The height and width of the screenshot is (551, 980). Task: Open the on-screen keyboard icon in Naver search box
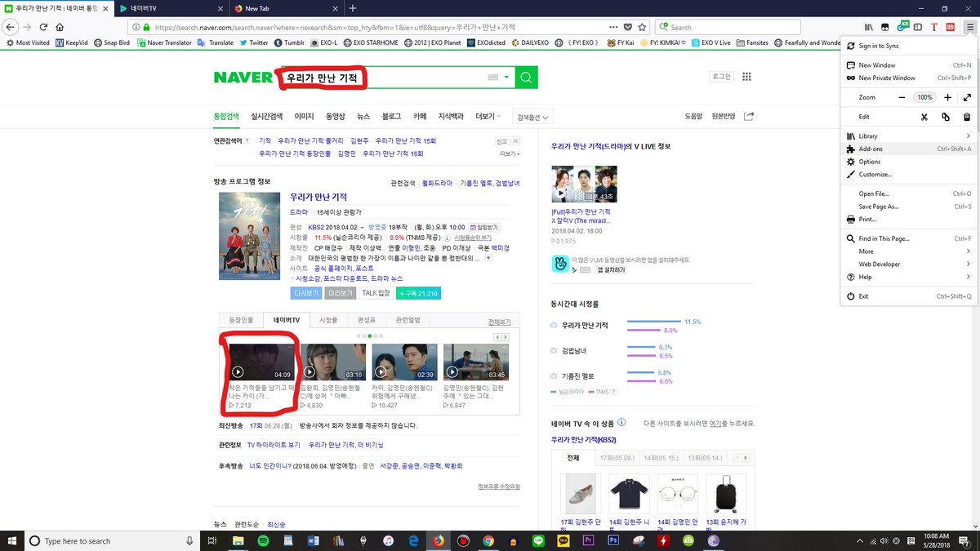pyautogui.click(x=492, y=78)
